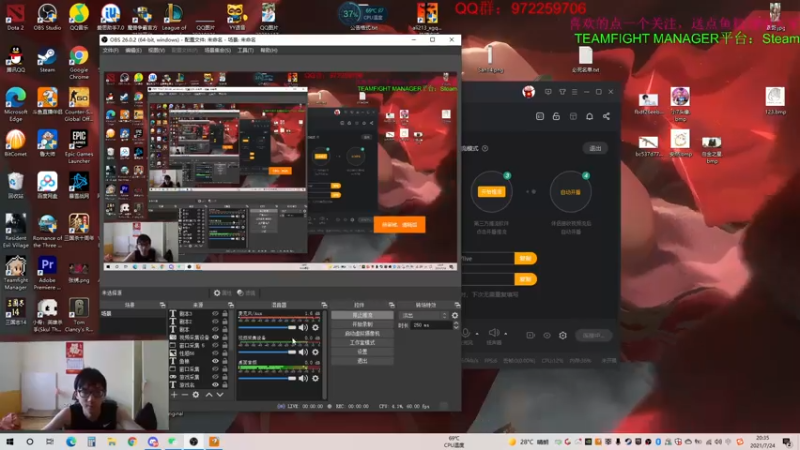Click 退出 in OBS controls
The width and height of the screenshot is (800, 450).
(x=362, y=361)
